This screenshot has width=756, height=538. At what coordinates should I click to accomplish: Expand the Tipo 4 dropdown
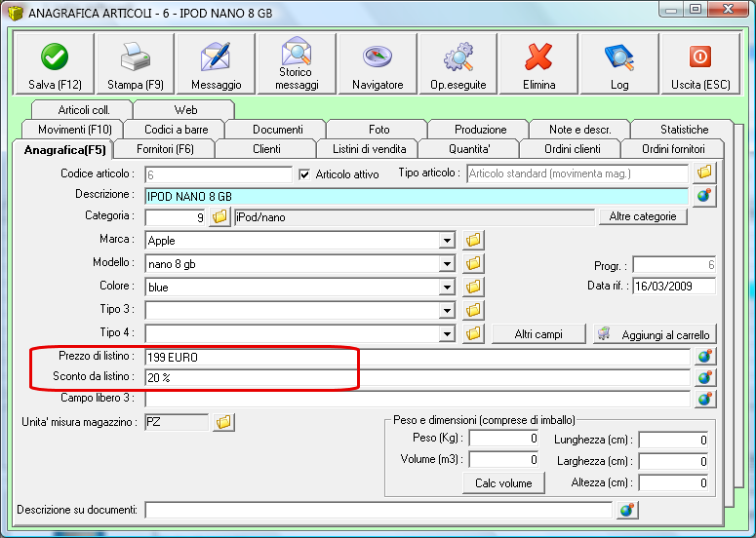click(x=448, y=333)
